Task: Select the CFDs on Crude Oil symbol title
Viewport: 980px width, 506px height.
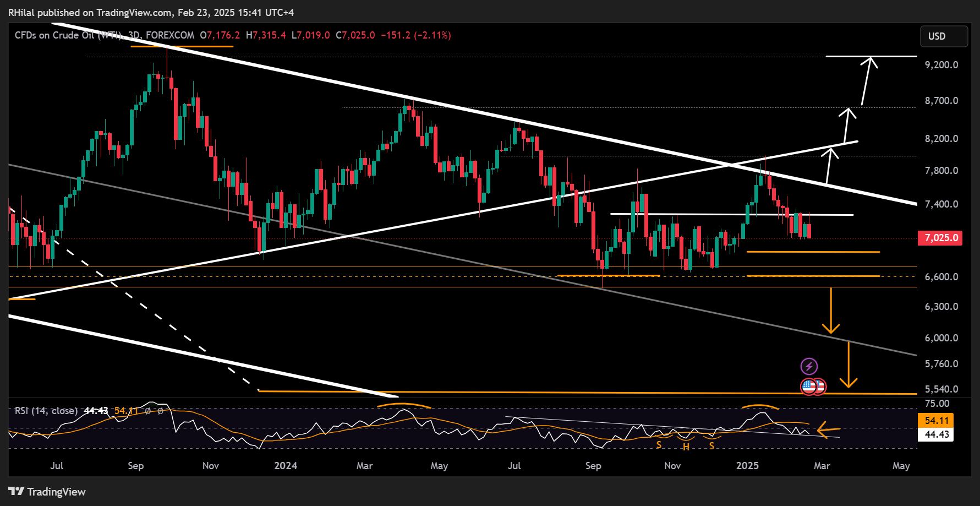Action: coord(105,35)
